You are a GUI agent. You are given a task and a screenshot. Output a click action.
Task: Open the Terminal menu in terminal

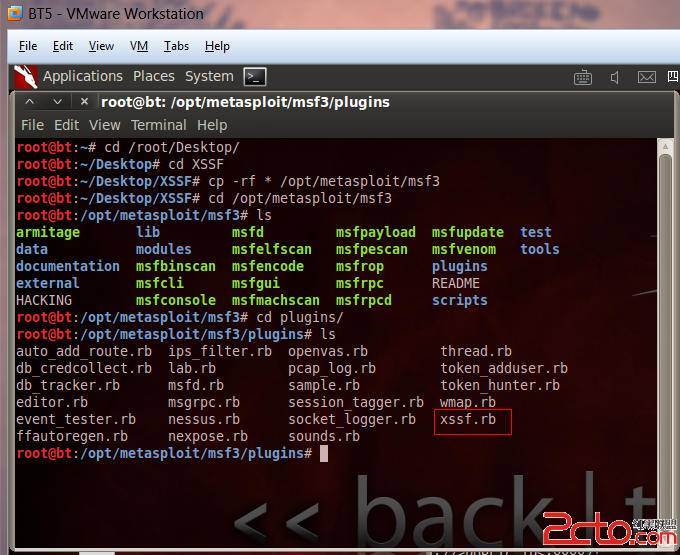pos(159,125)
